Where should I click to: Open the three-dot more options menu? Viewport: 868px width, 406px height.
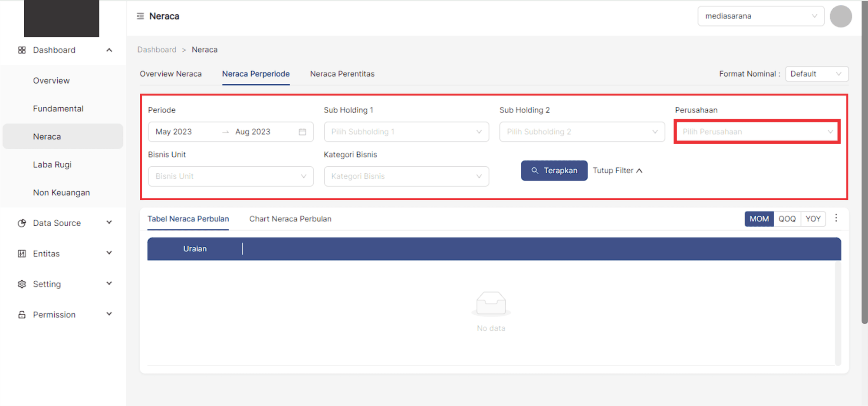(x=836, y=218)
